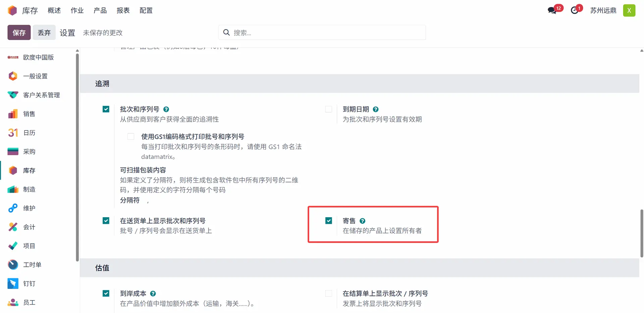Open 客户关系管理 settings section
644x313 pixels.
(41, 95)
